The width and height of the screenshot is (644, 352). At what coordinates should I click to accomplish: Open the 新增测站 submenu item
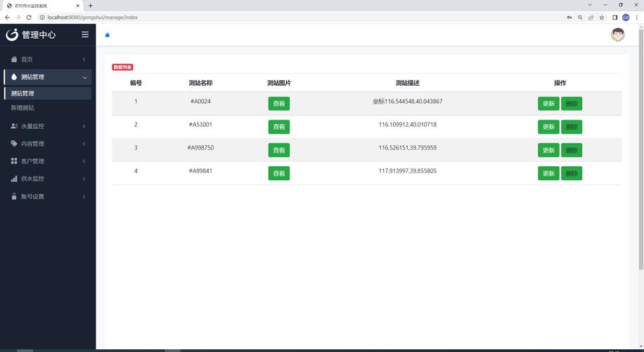22,108
